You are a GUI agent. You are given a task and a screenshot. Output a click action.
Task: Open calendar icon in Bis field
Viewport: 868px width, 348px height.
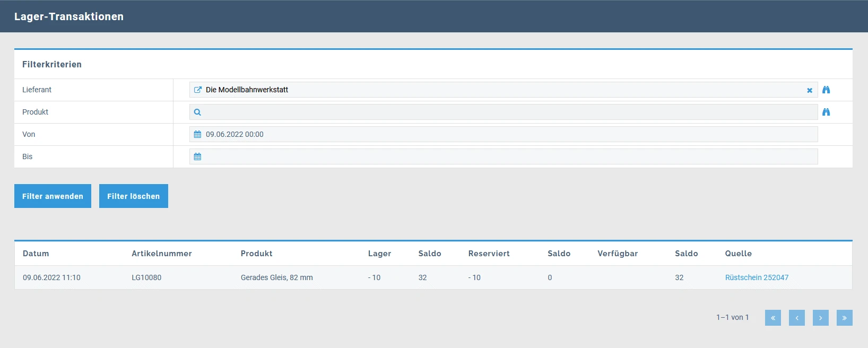197,156
